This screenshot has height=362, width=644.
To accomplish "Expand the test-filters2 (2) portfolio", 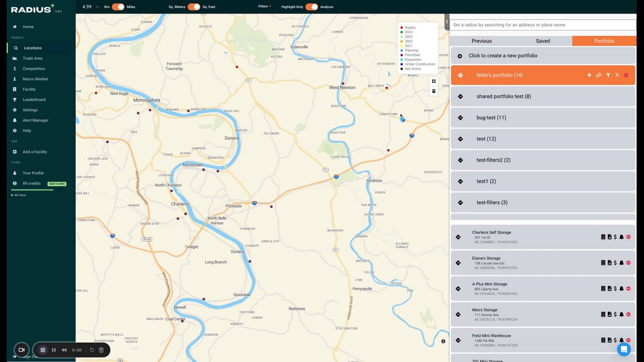I will click(543, 160).
